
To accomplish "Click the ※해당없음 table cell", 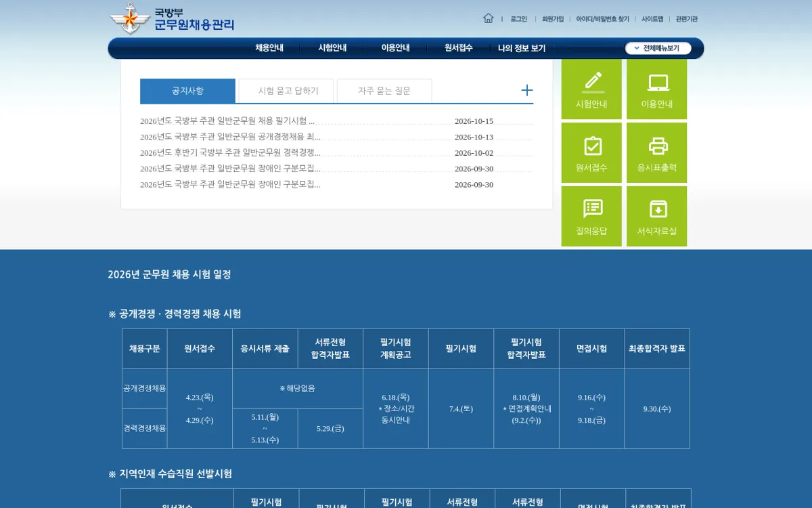I will (298, 389).
